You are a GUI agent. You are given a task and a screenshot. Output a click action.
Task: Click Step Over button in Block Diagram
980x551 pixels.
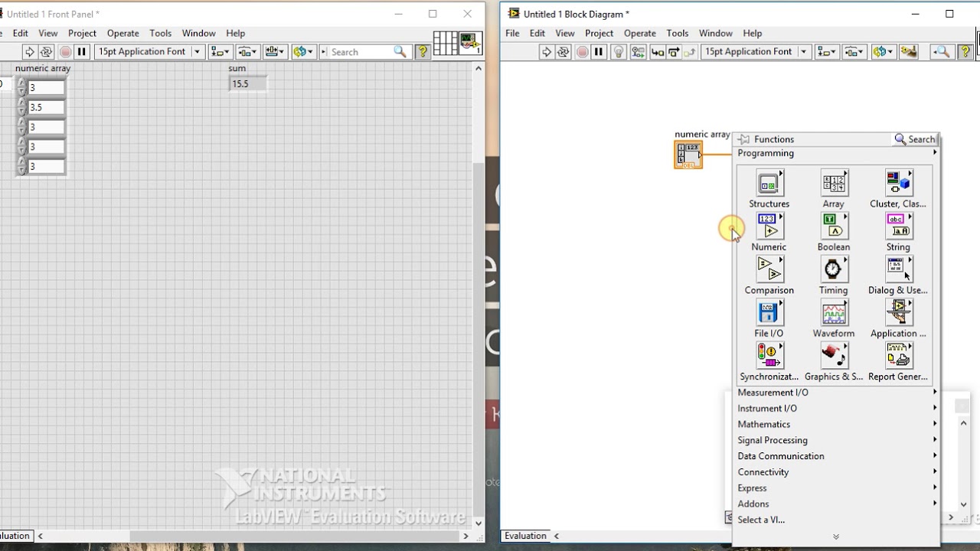point(673,52)
